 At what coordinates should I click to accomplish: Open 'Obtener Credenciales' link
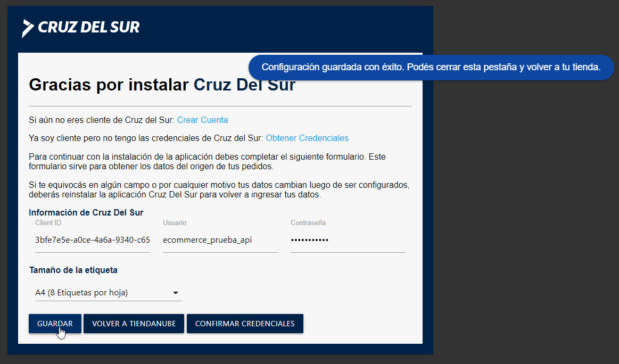click(307, 138)
